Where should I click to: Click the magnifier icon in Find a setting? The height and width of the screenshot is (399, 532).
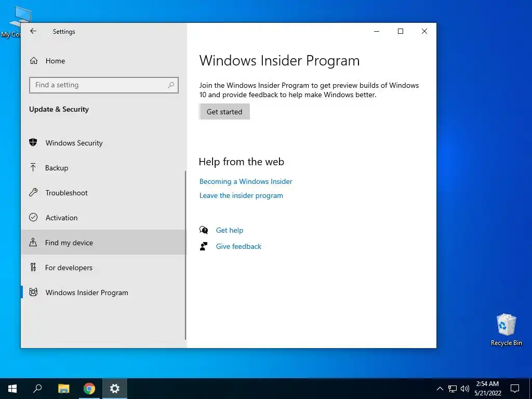171,85
